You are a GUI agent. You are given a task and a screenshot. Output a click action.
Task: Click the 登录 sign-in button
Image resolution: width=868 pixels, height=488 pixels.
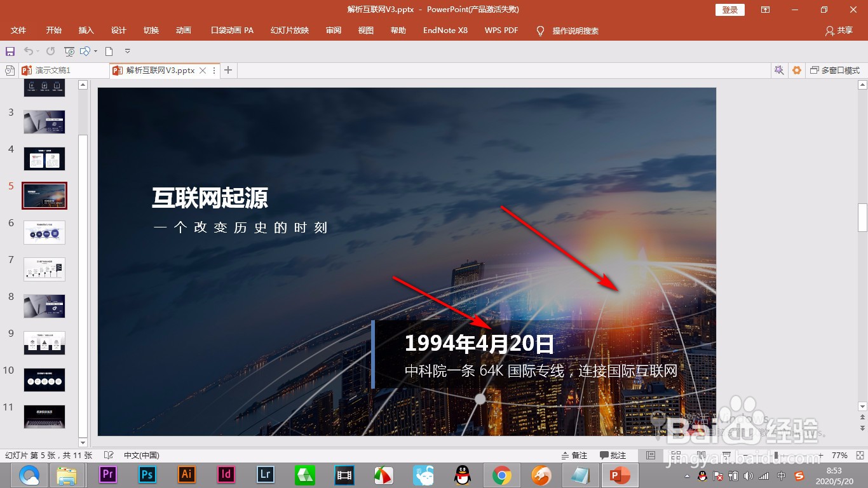pos(729,10)
